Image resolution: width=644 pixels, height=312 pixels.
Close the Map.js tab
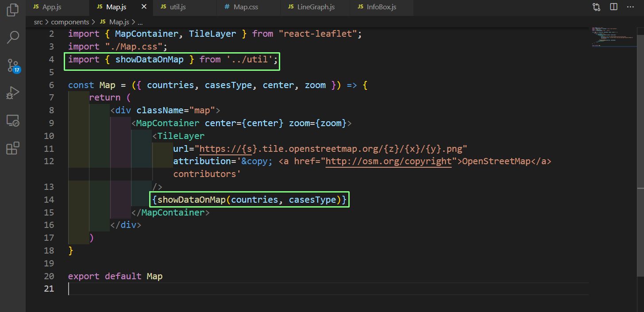[x=143, y=7]
